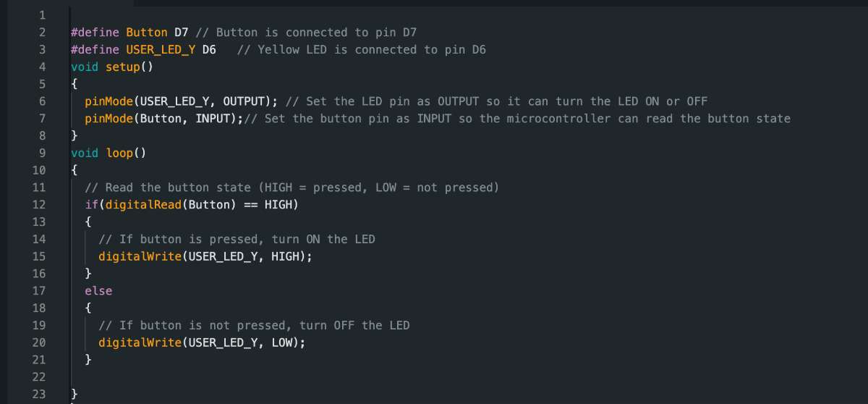The height and width of the screenshot is (404, 868).
Task: Click the else keyword
Action: click(x=98, y=290)
